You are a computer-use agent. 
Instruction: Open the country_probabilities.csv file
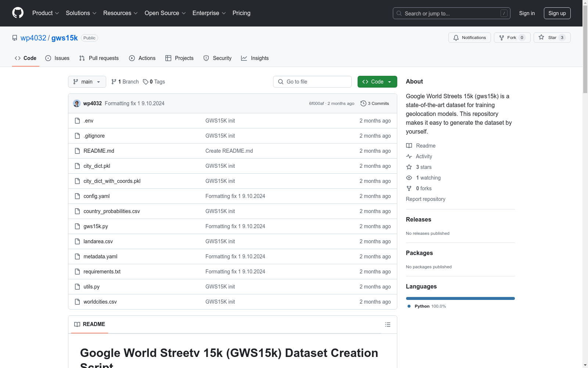click(112, 211)
